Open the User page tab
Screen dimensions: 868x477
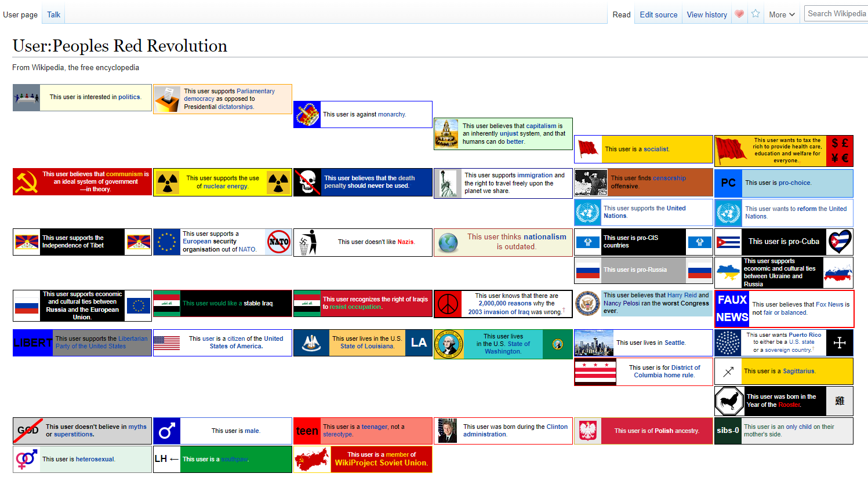coord(20,14)
